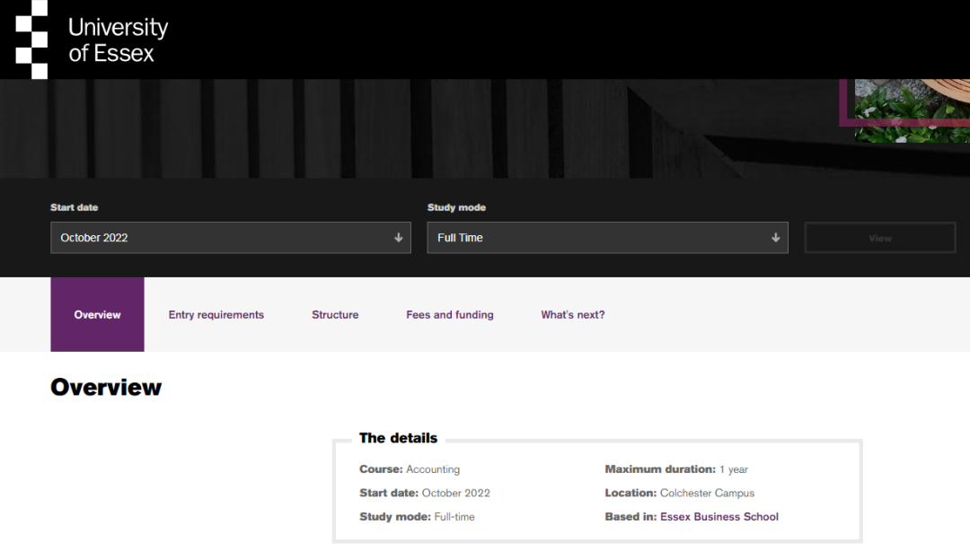Click the Overview page heading
The width and height of the screenshot is (970, 560).
[106, 388]
